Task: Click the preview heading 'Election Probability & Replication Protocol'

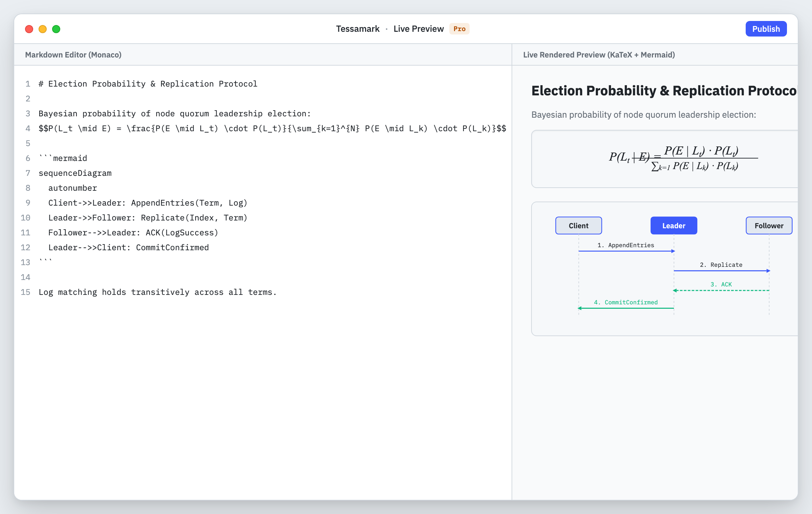Action: tap(664, 91)
